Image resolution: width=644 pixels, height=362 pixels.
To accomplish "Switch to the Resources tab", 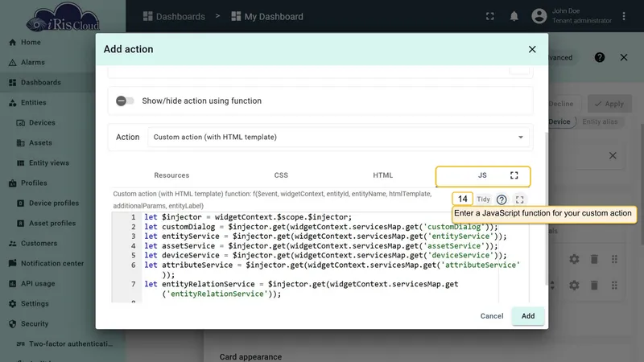I will (x=171, y=175).
